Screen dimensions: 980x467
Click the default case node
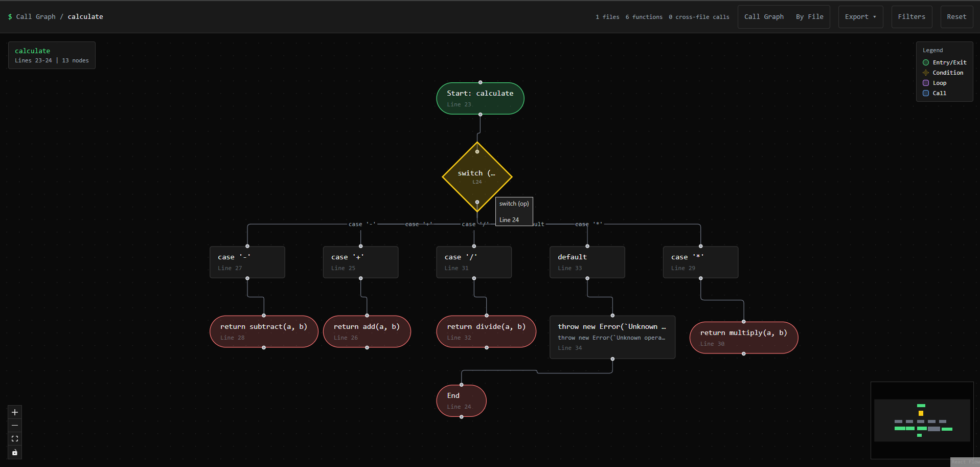click(587, 262)
